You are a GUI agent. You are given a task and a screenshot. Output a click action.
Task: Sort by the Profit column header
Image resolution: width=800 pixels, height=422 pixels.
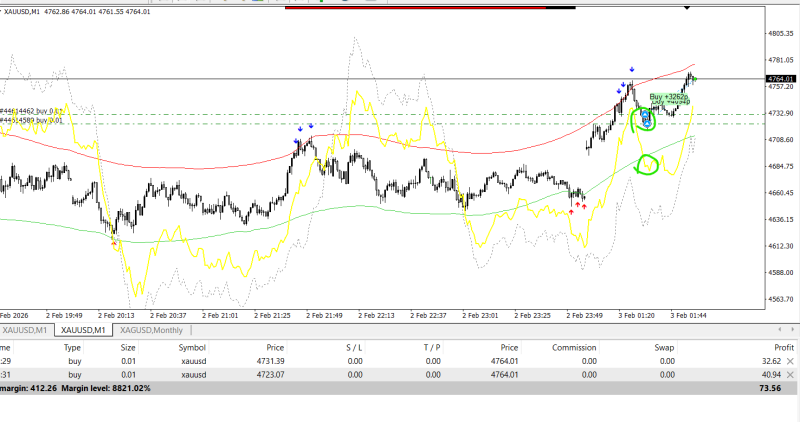click(x=784, y=347)
